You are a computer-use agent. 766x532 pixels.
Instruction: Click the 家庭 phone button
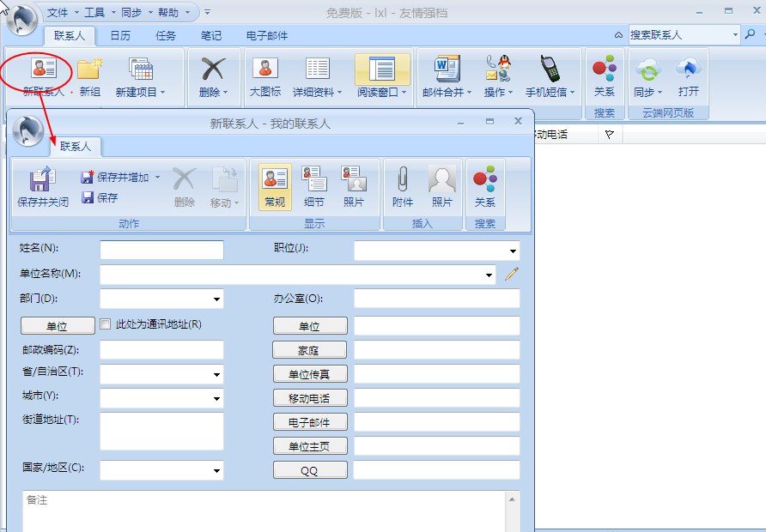pyautogui.click(x=310, y=350)
